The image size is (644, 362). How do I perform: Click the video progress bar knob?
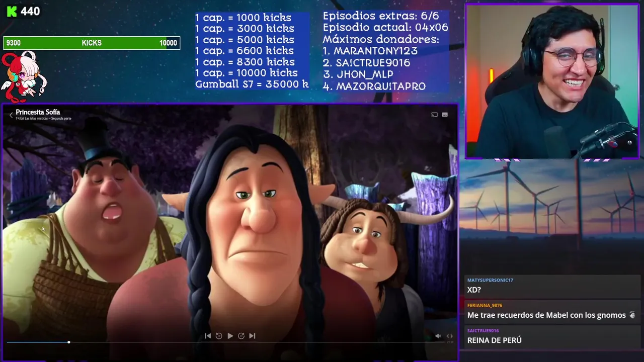(x=68, y=342)
